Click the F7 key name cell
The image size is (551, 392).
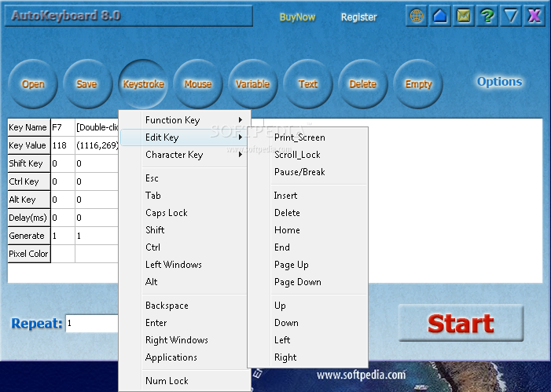point(63,127)
